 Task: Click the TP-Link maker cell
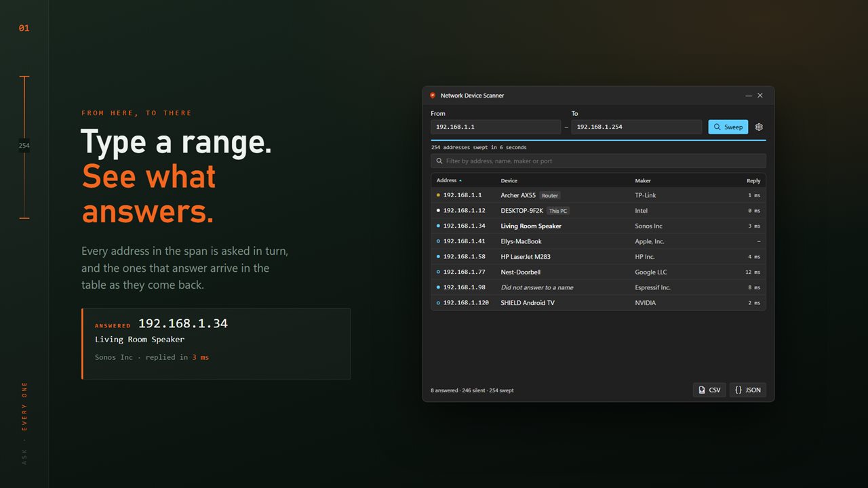point(646,195)
